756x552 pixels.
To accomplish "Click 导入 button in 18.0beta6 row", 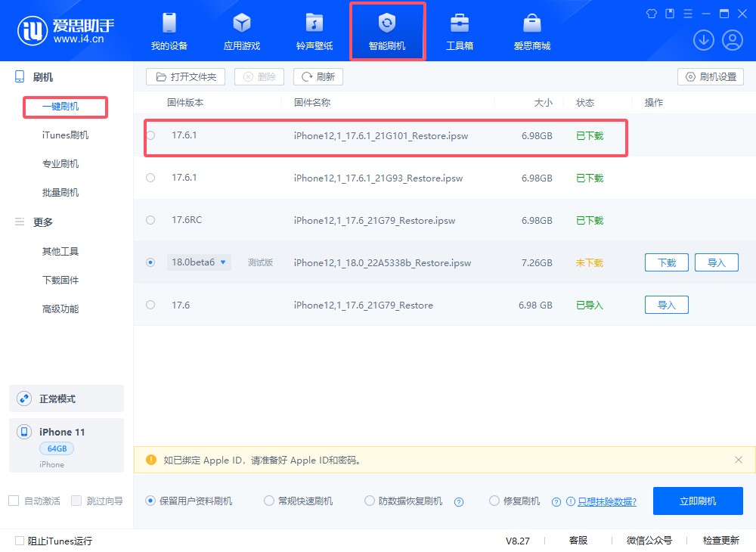I will click(717, 262).
